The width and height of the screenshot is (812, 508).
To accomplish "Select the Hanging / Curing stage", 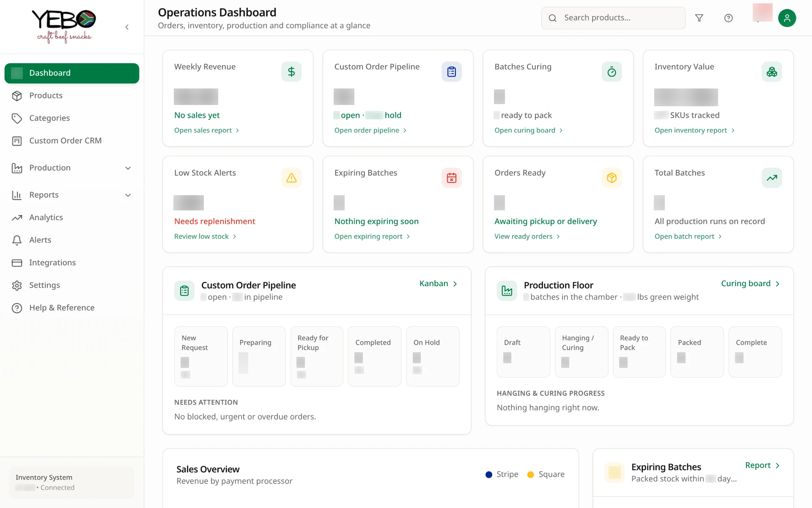I will point(582,352).
